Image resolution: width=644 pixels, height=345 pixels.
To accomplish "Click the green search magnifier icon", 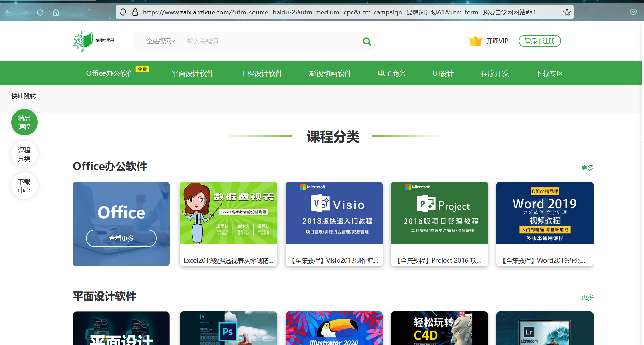I will coord(367,42).
